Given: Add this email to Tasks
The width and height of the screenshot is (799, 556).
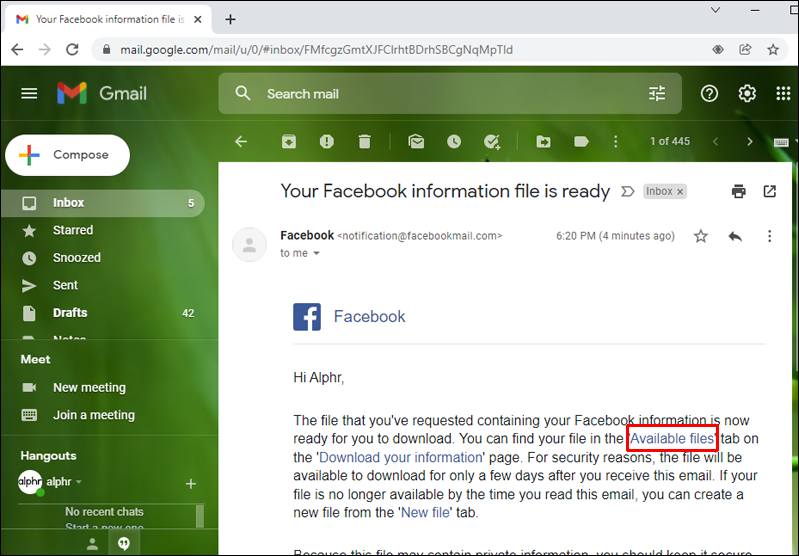Looking at the screenshot, I should [x=492, y=141].
